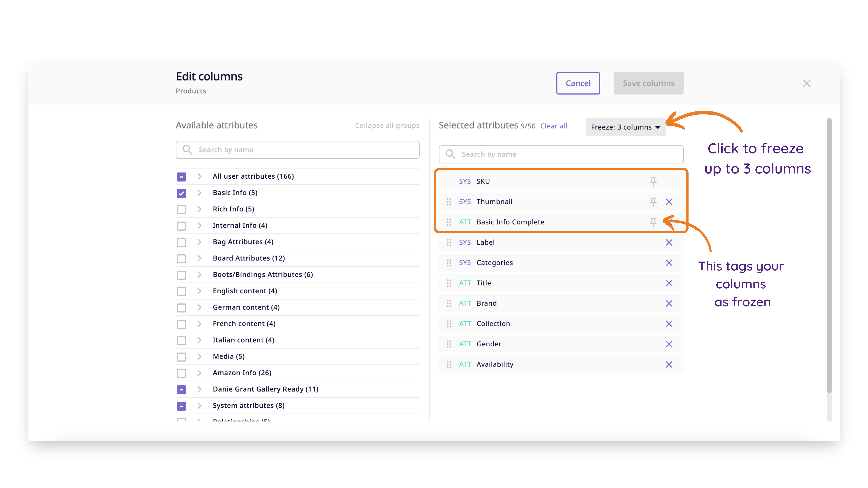Click Collapse all groups
Screen dimensions: 868x488
point(387,126)
